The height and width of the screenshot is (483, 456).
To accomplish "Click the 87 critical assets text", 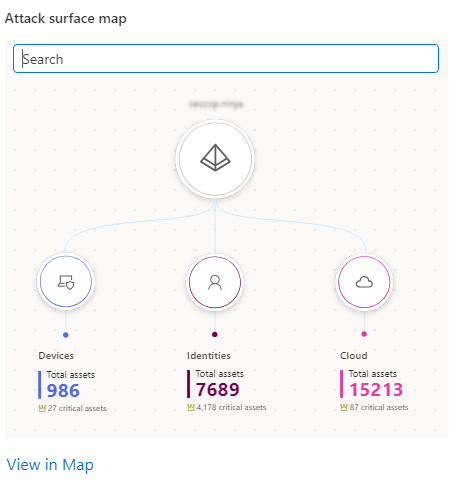I will click(379, 407).
